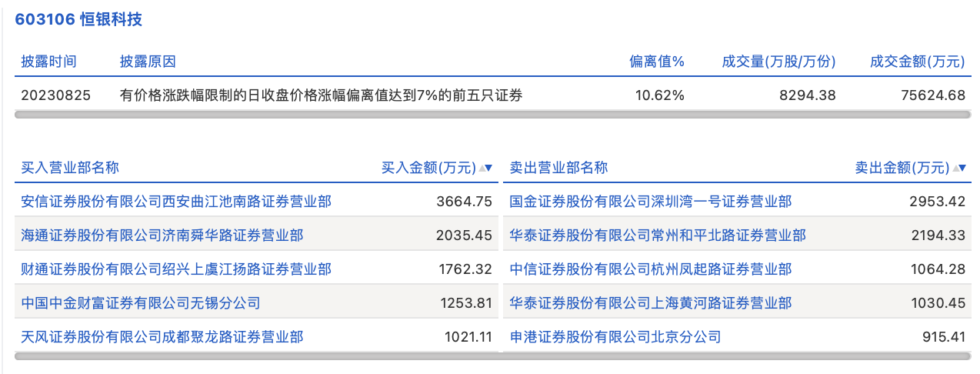Sort buy amount descending with the down arrow
Viewport: 980px width, 374px height.
point(489,168)
